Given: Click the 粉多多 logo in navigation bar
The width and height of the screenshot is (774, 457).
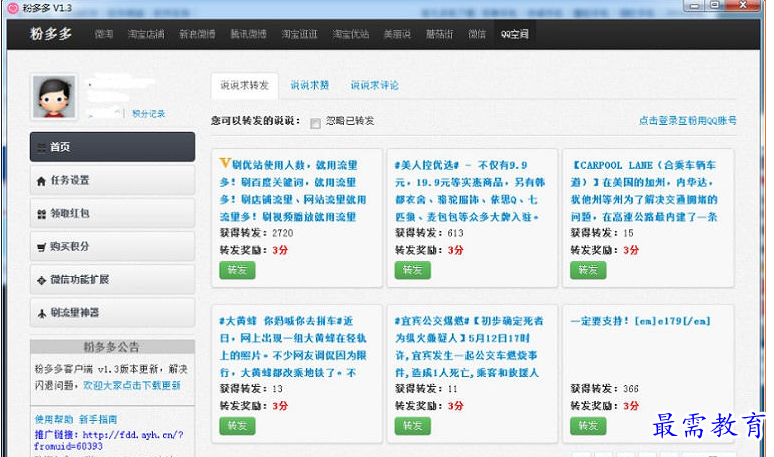Looking at the screenshot, I should pyautogui.click(x=51, y=34).
